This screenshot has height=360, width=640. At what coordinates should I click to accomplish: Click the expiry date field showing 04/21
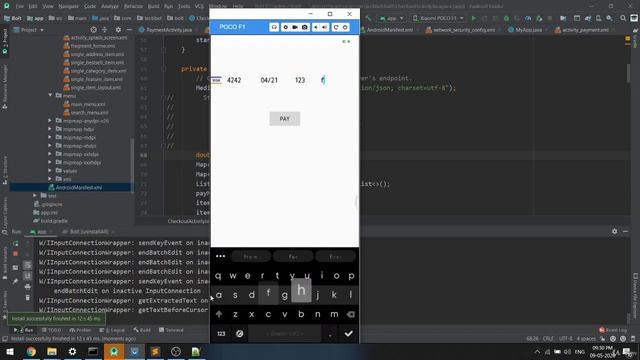[x=269, y=80]
